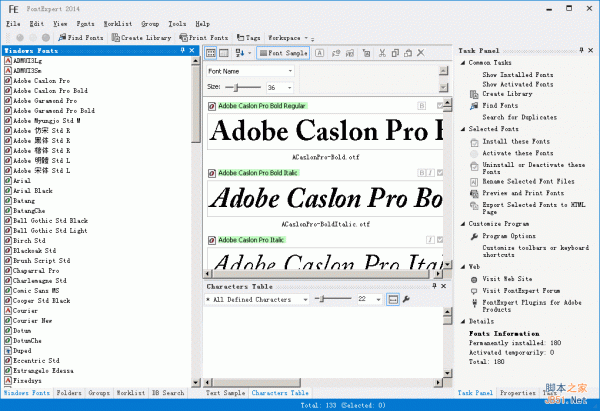Click font icon beside Adobe Caslon Pro Bold Regular
The width and height of the screenshot is (600, 411).
click(212, 106)
